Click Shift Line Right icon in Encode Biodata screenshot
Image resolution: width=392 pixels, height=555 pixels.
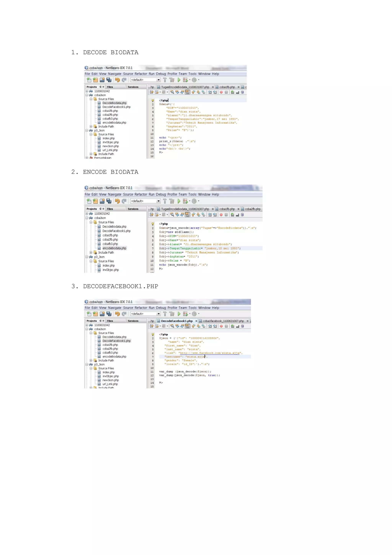pyautogui.click(x=215, y=215)
